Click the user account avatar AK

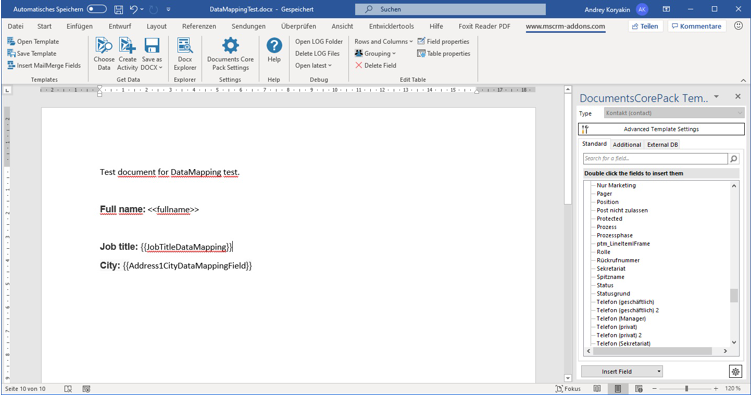pyautogui.click(x=642, y=9)
